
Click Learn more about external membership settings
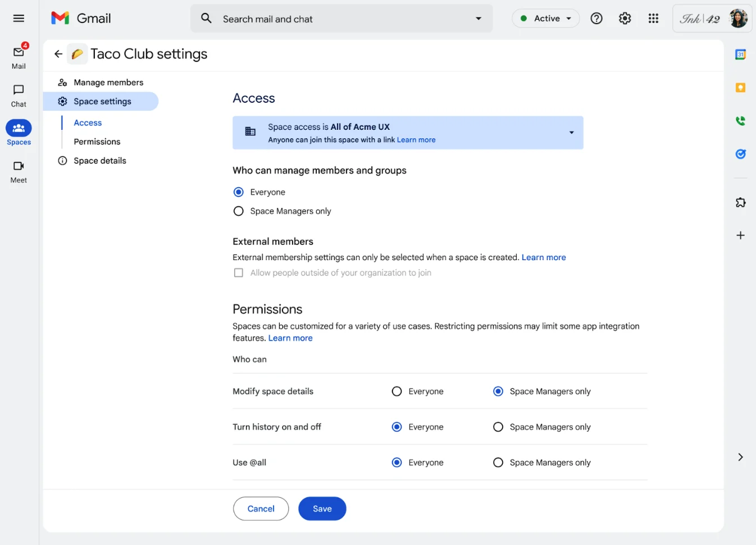[543, 257]
